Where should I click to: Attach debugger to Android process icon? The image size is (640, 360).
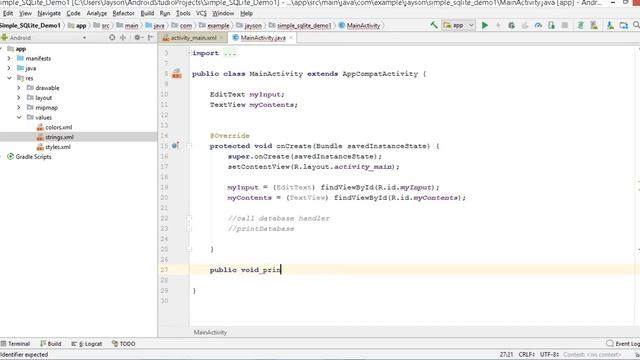[551, 25]
